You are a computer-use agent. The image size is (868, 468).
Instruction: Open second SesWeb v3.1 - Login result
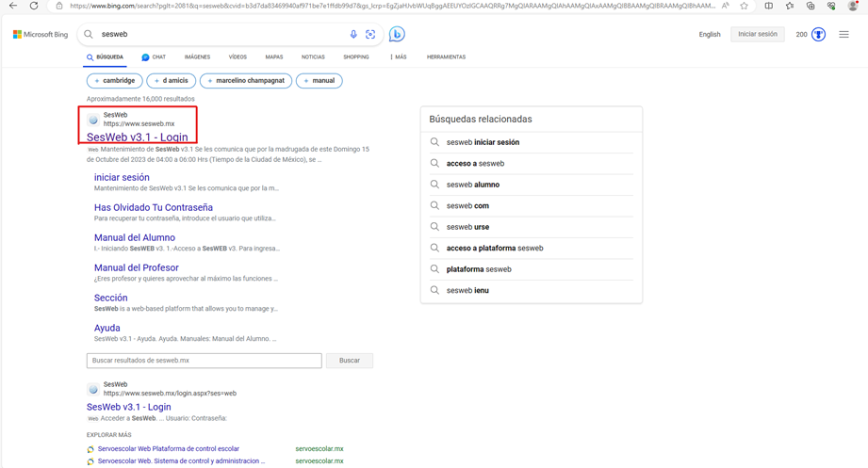(128, 407)
